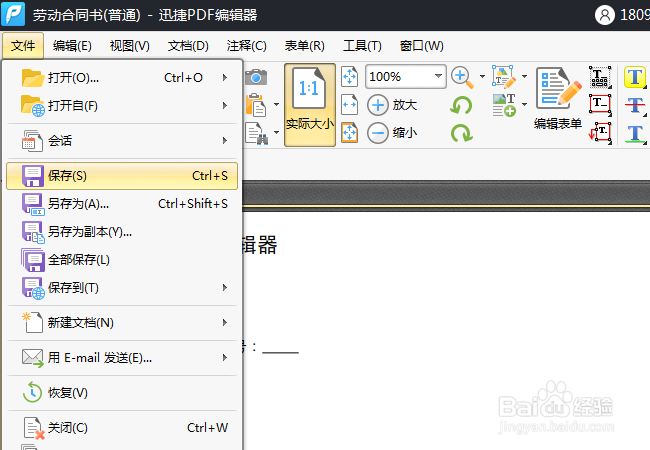Click the camera snapshot tool icon

pyautogui.click(x=255, y=77)
